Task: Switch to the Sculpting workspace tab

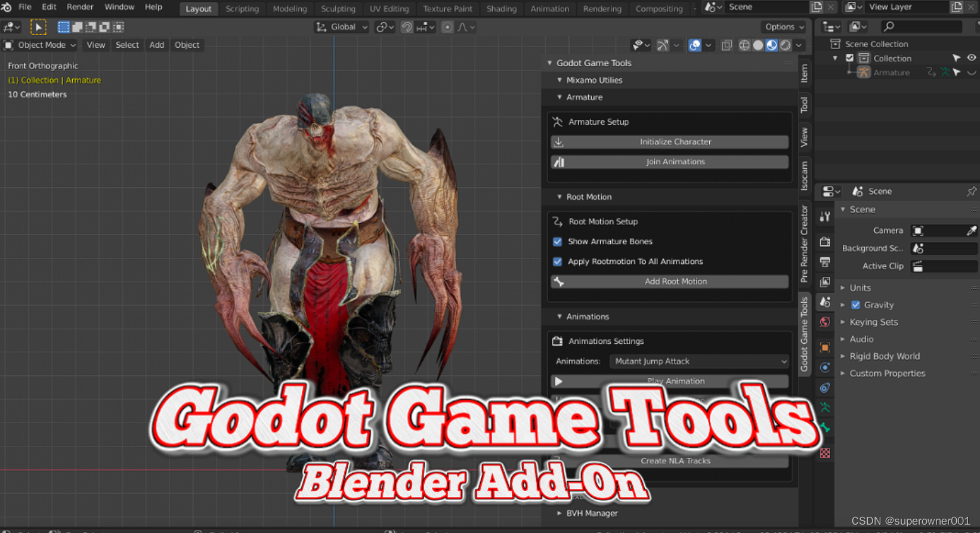Action: (338, 9)
